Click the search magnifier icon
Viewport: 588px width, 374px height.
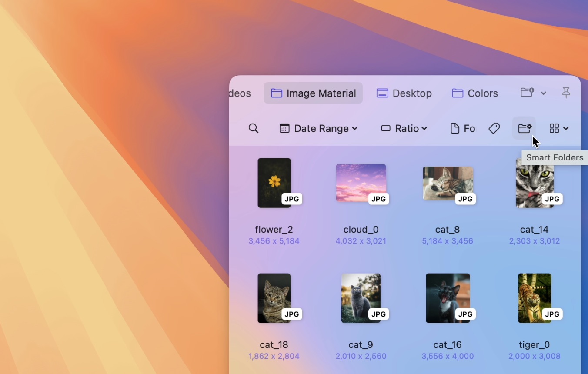(254, 128)
